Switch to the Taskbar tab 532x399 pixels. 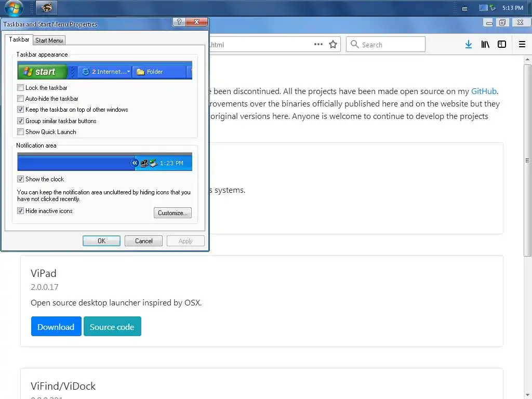pos(19,39)
